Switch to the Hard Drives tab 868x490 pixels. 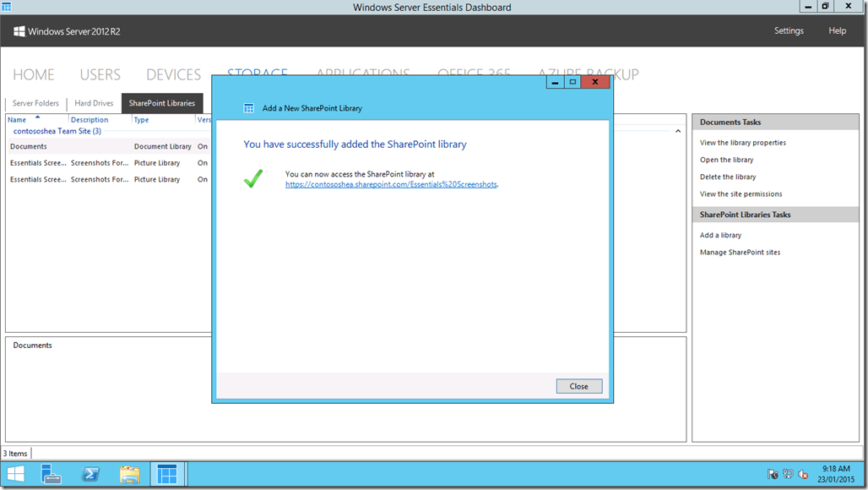click(93, 102)
